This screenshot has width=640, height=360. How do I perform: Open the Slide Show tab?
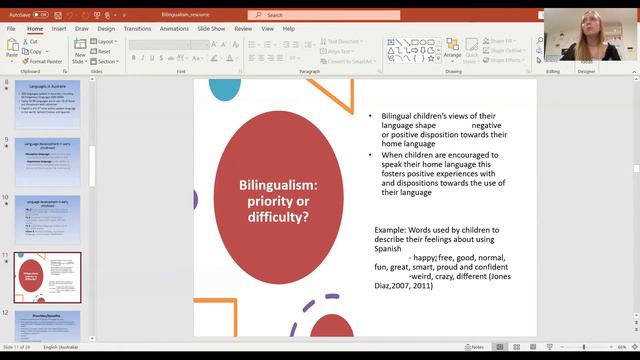click(211, 29)
